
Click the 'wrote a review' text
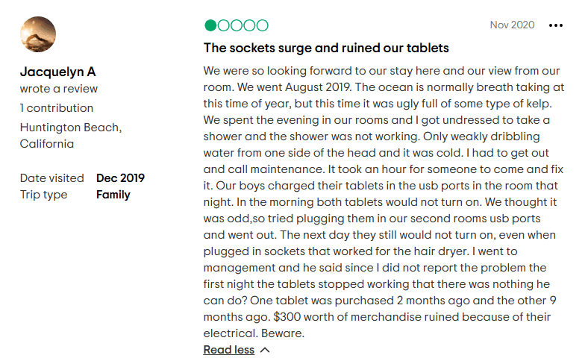click(58, 89)
